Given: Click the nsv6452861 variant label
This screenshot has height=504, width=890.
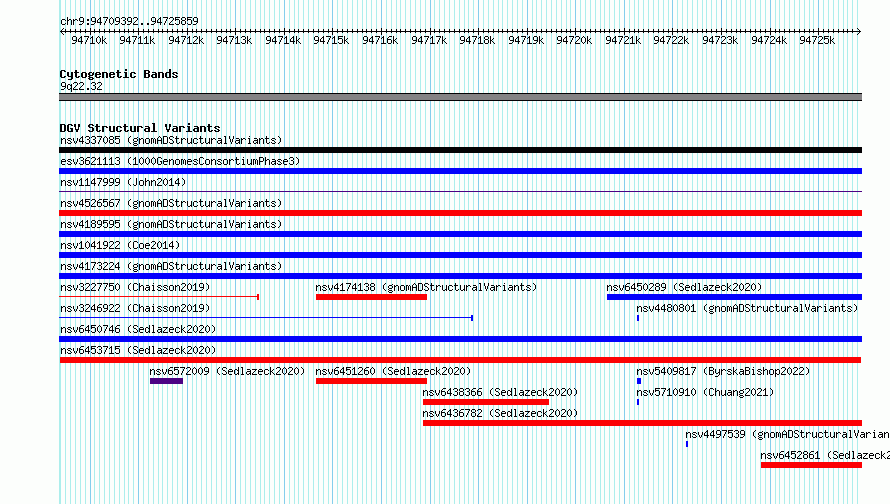Looking at the screenshot, I should 825,455.
